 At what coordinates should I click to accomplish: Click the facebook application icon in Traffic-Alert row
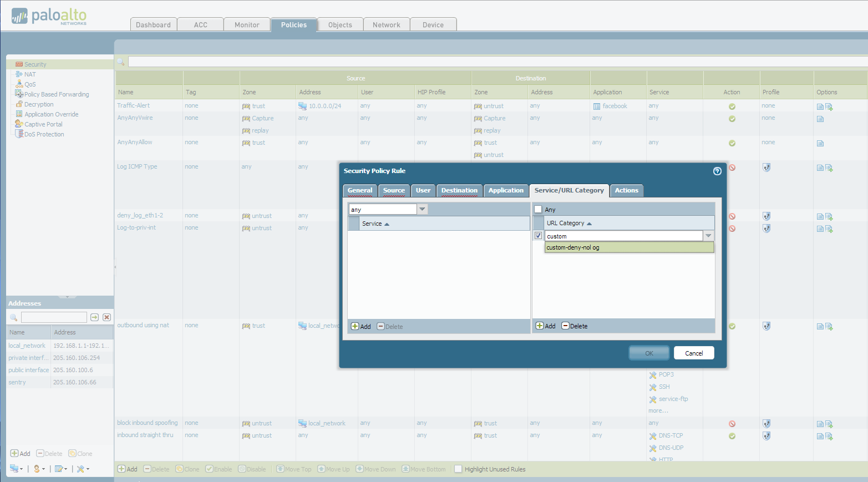pos(597,106)
